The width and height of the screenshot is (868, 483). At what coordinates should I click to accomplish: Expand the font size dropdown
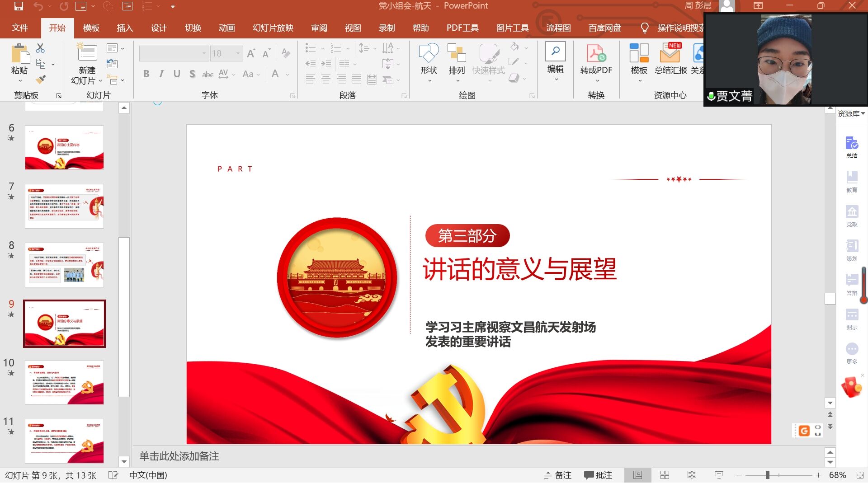(x=238, y=53)
